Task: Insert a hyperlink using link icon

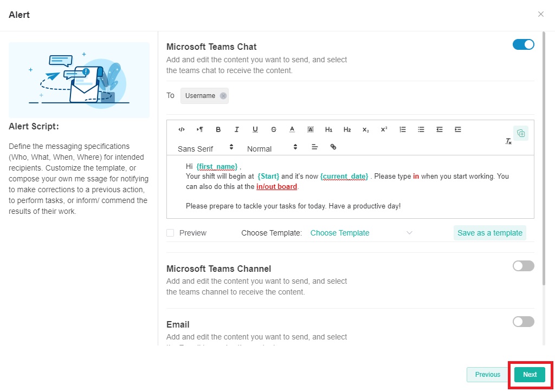Action: (333, 147)
